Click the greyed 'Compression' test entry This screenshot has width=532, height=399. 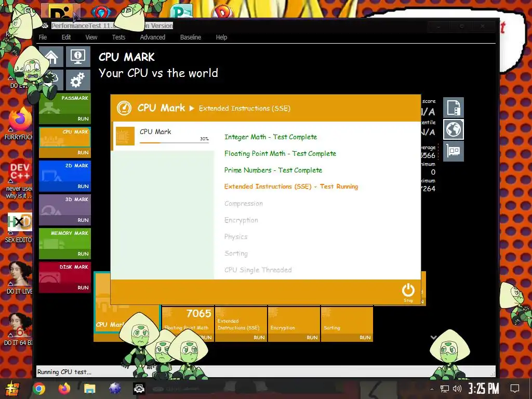tap(244, 204)
